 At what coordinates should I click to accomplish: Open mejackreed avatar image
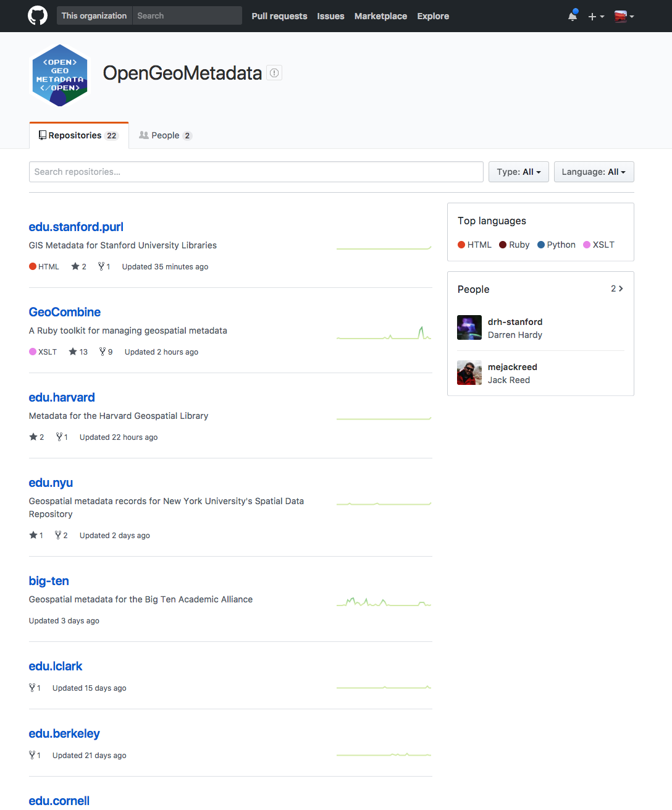point(469,373)
